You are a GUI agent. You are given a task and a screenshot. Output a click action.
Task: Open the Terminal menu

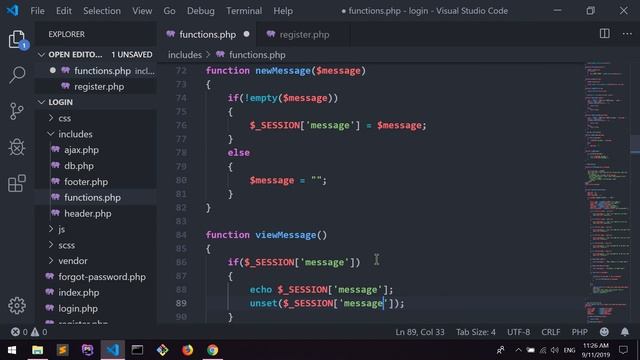[x=244, y=11]
